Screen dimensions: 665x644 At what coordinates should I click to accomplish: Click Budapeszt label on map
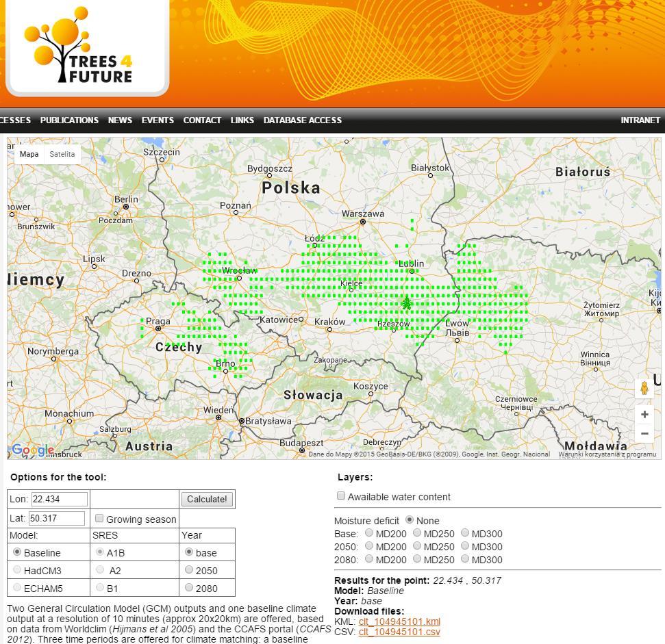(301, 443)
